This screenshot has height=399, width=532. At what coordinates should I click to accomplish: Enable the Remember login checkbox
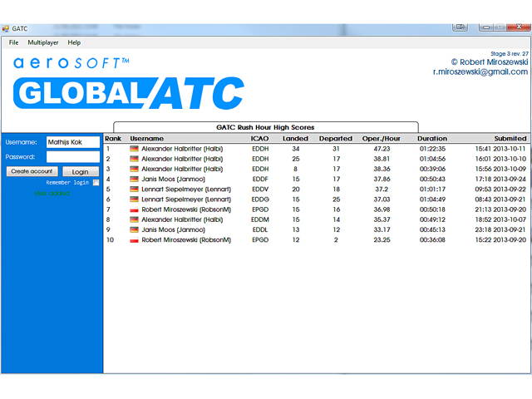96,183
